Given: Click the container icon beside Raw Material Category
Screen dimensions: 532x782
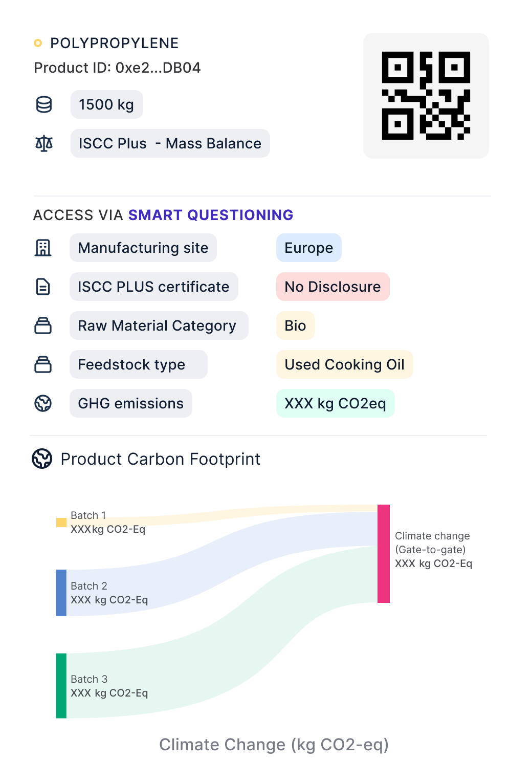Looking at the screenshot, I should 43,325.
